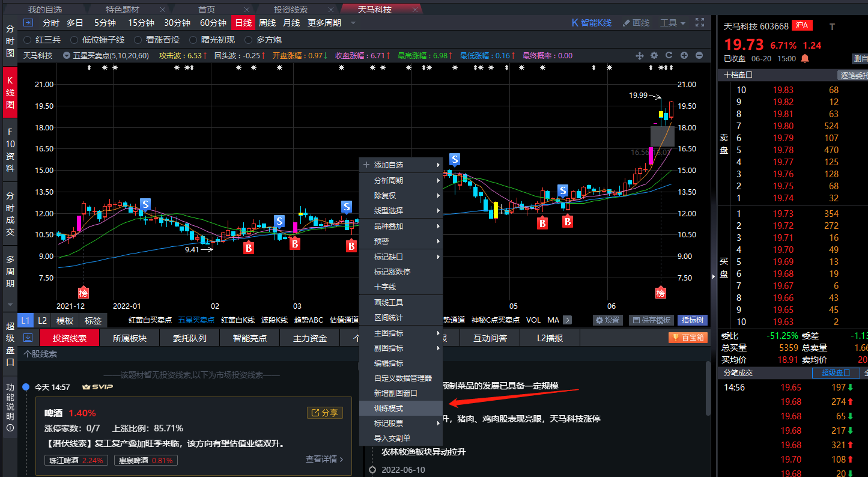Screen dimensions: 868x477
Task: Select the 看涨吞没 pattern radio button
Action: (138, 40)
